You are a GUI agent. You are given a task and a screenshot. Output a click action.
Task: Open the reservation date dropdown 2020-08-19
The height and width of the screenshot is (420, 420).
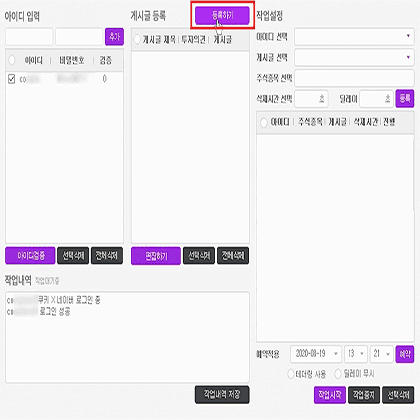316,354
